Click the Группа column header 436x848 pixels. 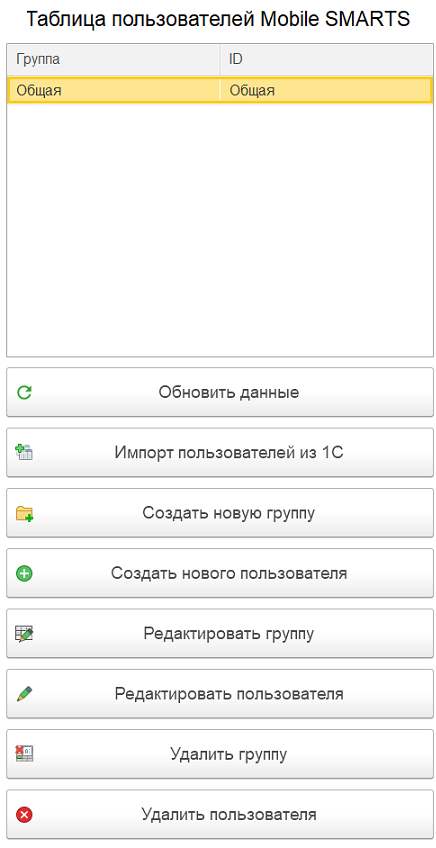click(x=114, y=59)
